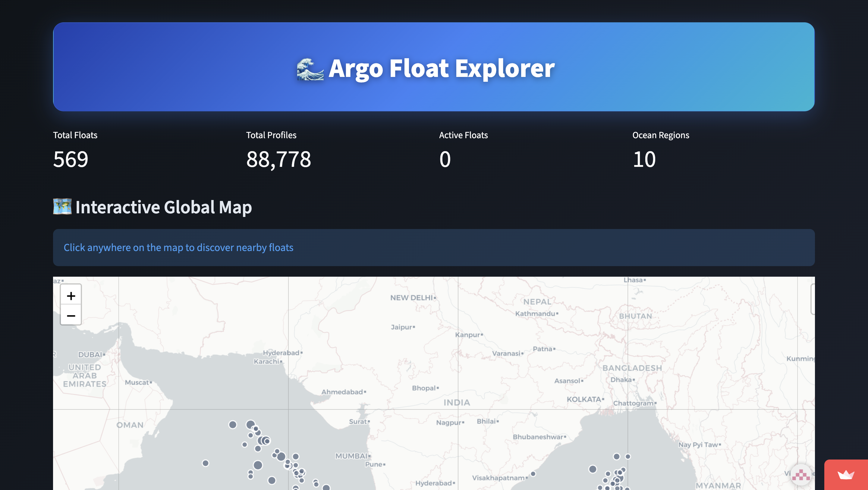Click the Ocean Regions value 10
Screen dimensions: 868x490
pos(644,159)
